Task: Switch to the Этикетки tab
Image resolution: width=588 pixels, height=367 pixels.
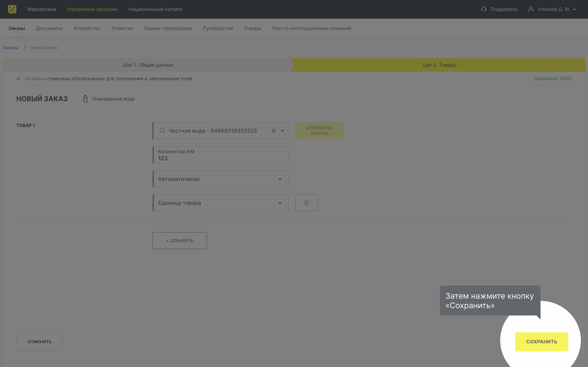Action: click(122, 28)
